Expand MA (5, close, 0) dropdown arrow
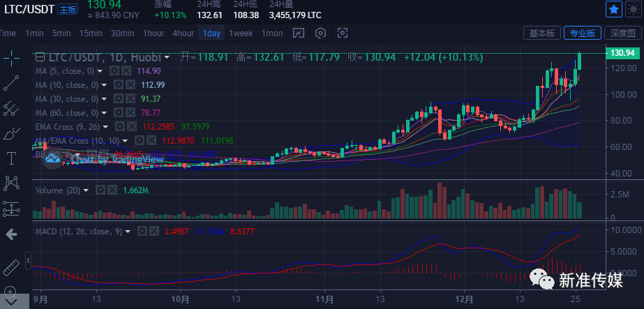Screen dimensions: 644x309 pyautogui.click(x=99, y=71)
